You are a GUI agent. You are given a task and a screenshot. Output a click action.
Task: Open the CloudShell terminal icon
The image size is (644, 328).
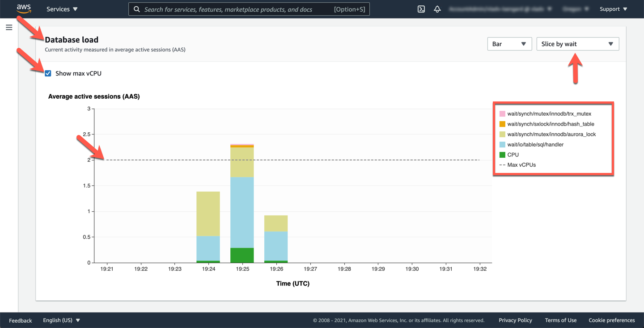tap(421, 9)
